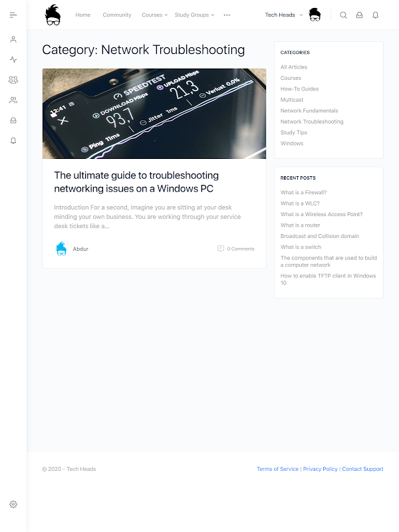This screenshot has width=399, height=532.
Task: Open the inbox icon in top header
Action: 359,15
